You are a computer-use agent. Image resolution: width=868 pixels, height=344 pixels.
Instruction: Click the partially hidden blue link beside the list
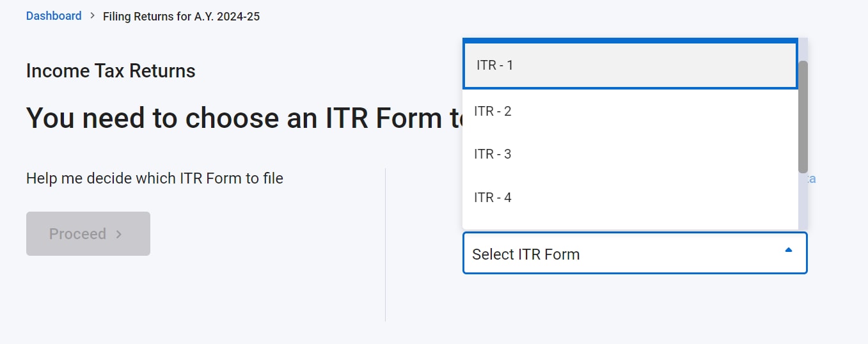point(812,179)
